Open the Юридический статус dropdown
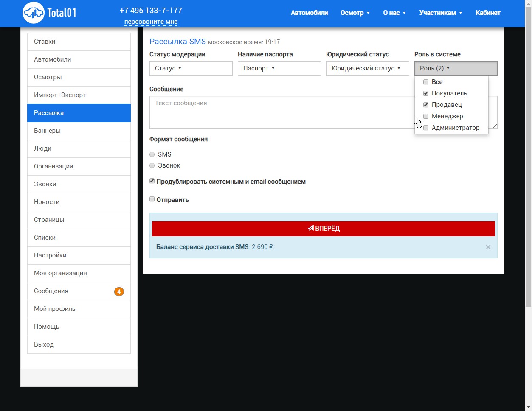This screenshot has width=532, height=411. [x=368, y=68]
